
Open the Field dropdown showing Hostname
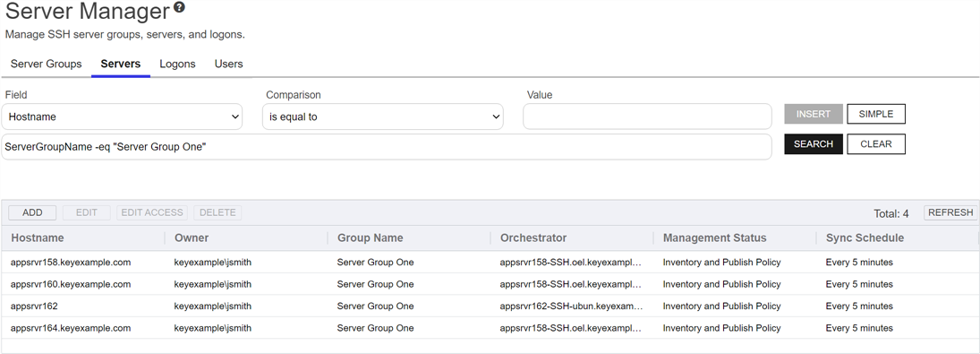122,117
